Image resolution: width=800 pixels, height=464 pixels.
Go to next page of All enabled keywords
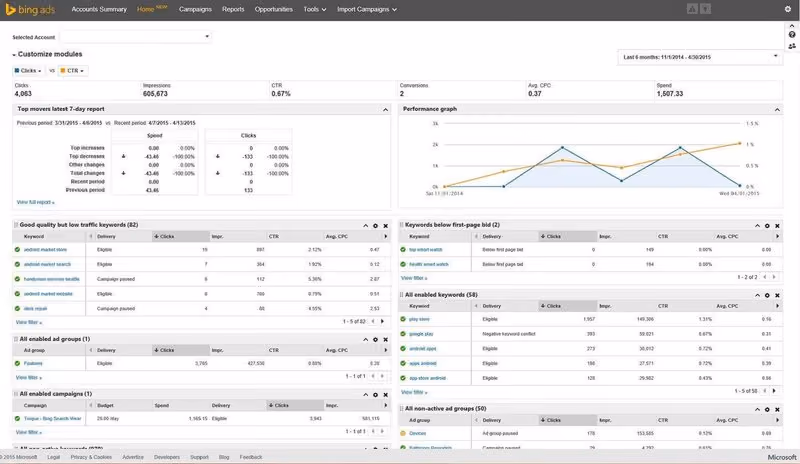pos(774,391)
